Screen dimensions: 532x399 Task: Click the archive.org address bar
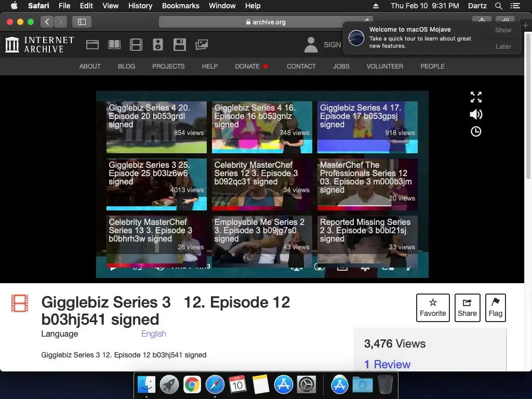(x=265, y=22)
